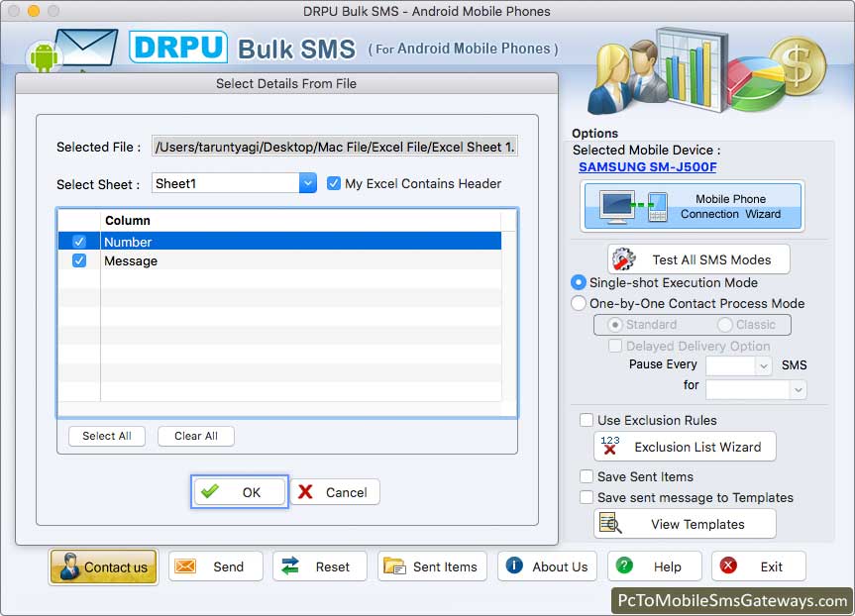
Task: Click the Send button
Action: point(215,566)
